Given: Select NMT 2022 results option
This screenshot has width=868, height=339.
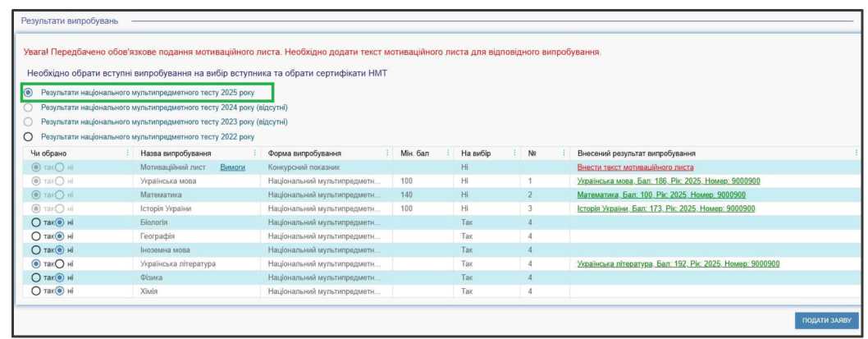Looking at the screenshot, I should tap(29, 136).
